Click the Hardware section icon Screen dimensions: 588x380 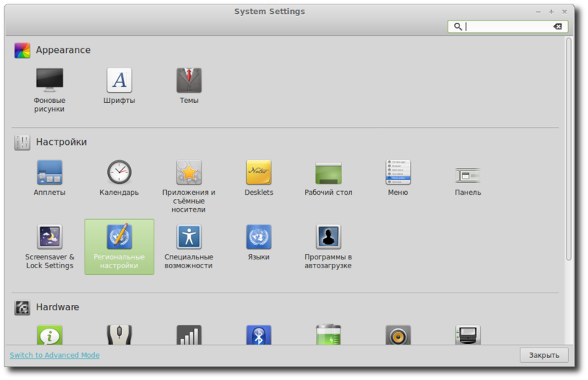[x=22, y=307]
